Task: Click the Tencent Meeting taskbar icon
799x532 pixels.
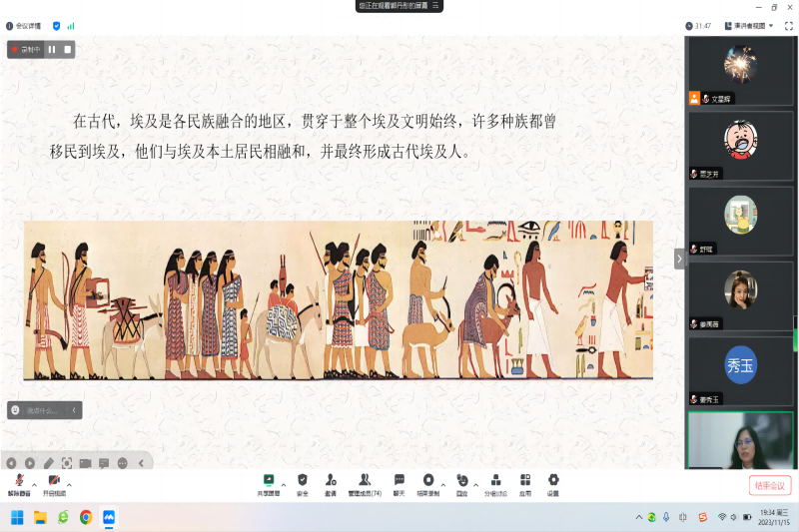Action: pos(109,518)
